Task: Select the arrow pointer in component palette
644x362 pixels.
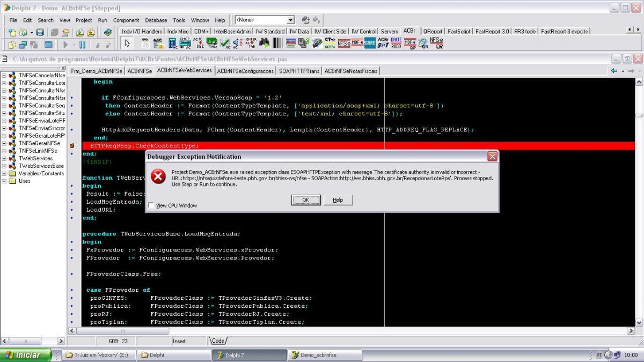Action: coord(127,43)
